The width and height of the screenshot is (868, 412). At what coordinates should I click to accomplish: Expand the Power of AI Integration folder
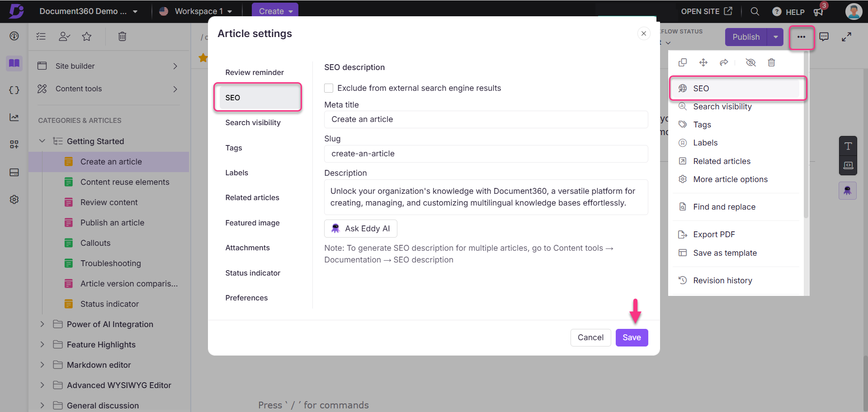tap(42, 324)
